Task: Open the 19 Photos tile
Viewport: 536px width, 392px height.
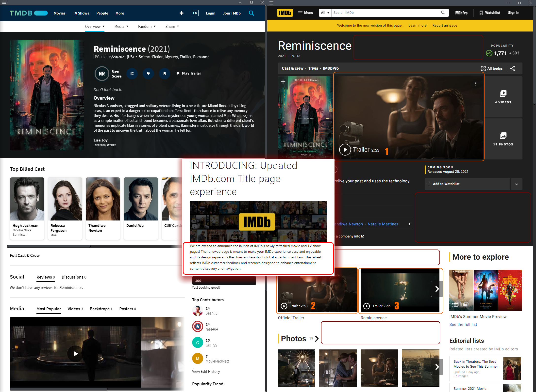Action: coord(503,139)
